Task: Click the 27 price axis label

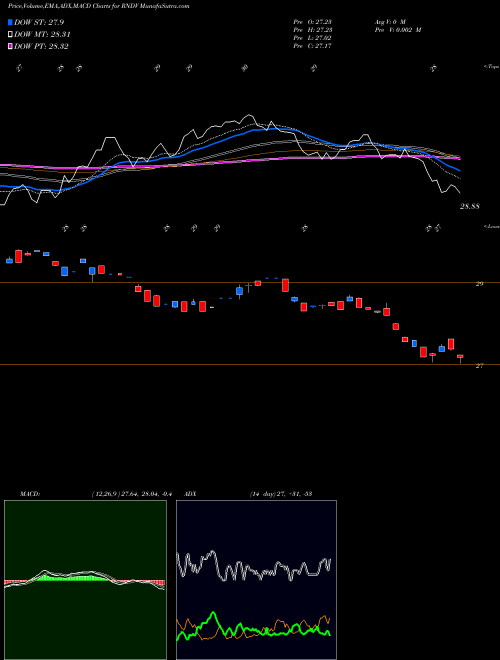Action: click(479, 366)
